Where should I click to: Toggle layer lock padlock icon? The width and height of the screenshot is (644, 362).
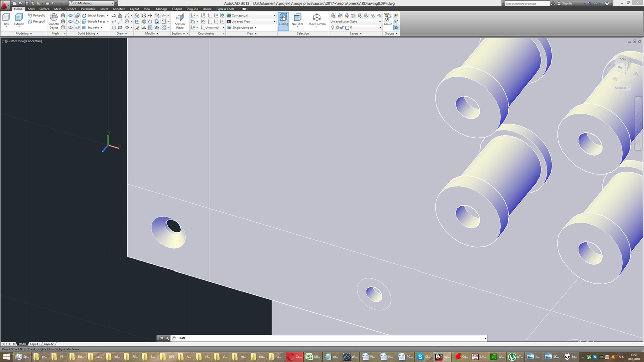coord(342,28)
